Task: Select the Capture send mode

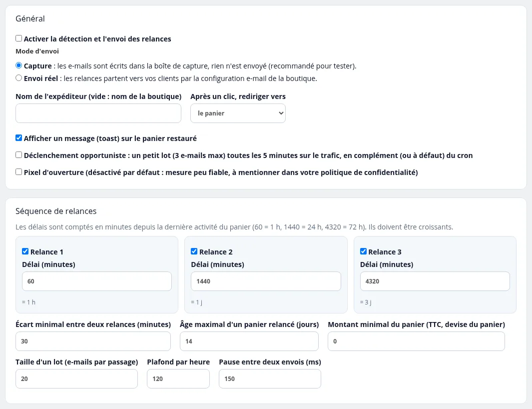Action: 18,65
